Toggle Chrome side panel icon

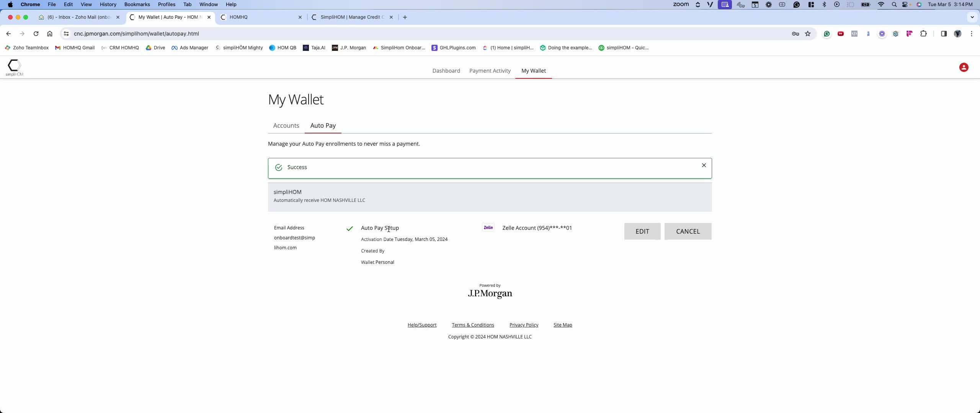click(x=944, y=34)
